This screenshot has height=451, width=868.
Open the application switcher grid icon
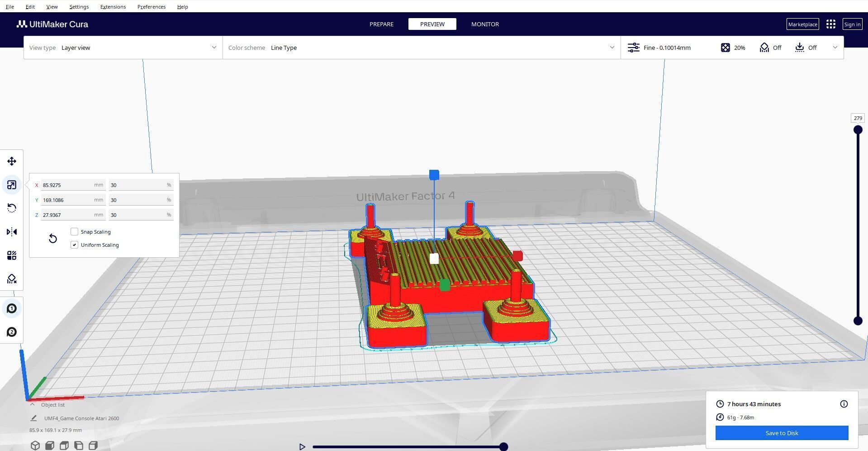pyautogui.click(x=830, y=24)
